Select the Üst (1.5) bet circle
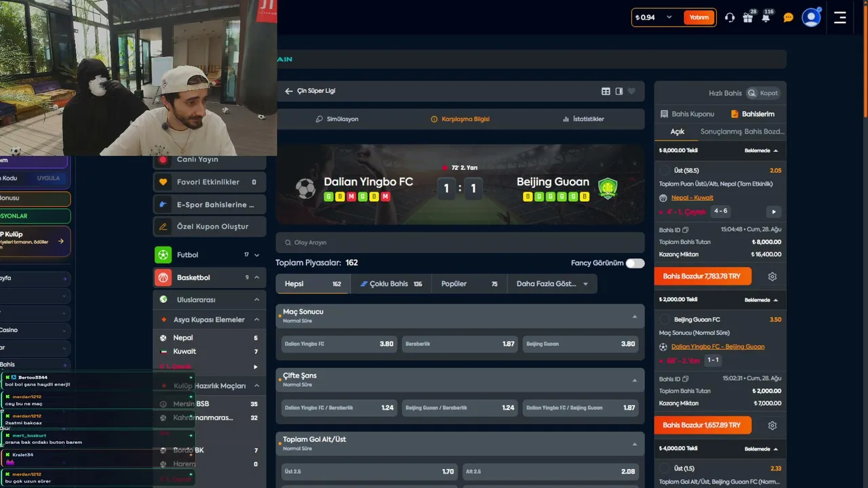 point(666,468)
